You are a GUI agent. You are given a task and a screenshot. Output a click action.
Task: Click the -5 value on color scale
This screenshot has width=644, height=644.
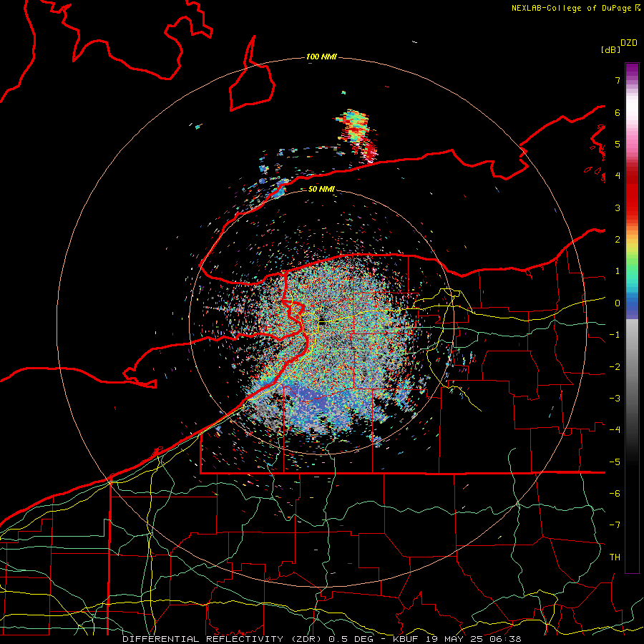[x=615, y=462]
